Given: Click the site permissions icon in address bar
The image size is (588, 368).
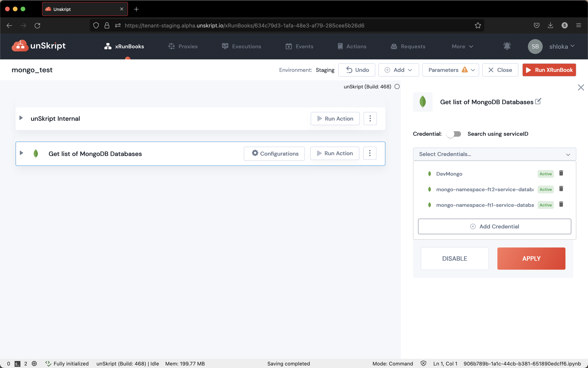Looking at the screenshot, I should click(x=118, y=25).
